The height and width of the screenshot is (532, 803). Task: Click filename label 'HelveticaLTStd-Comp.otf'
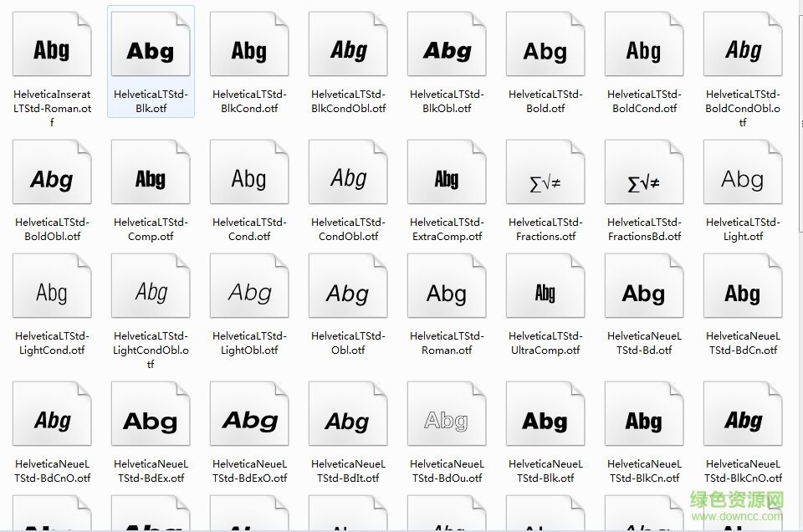[x=151, y=229]
